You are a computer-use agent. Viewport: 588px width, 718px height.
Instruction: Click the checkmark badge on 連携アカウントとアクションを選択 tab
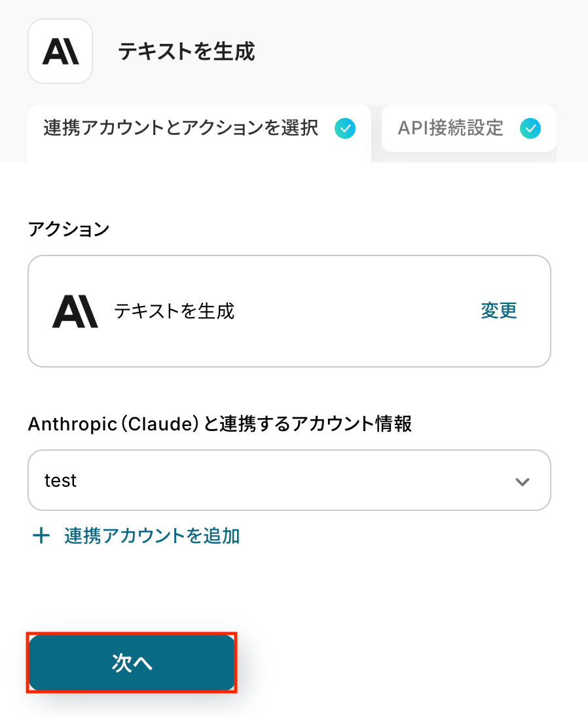click(344, 128)
